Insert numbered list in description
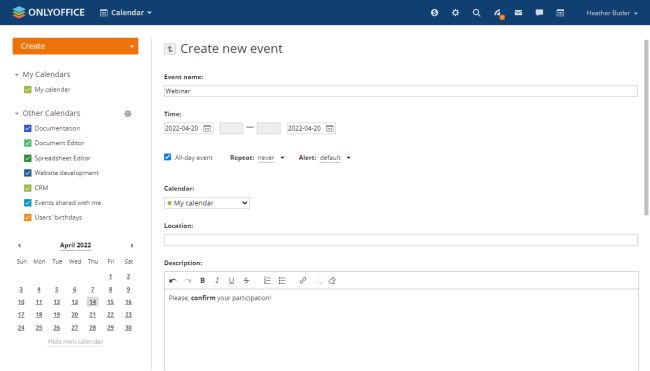The image size is (650, 371). (267, 281)
